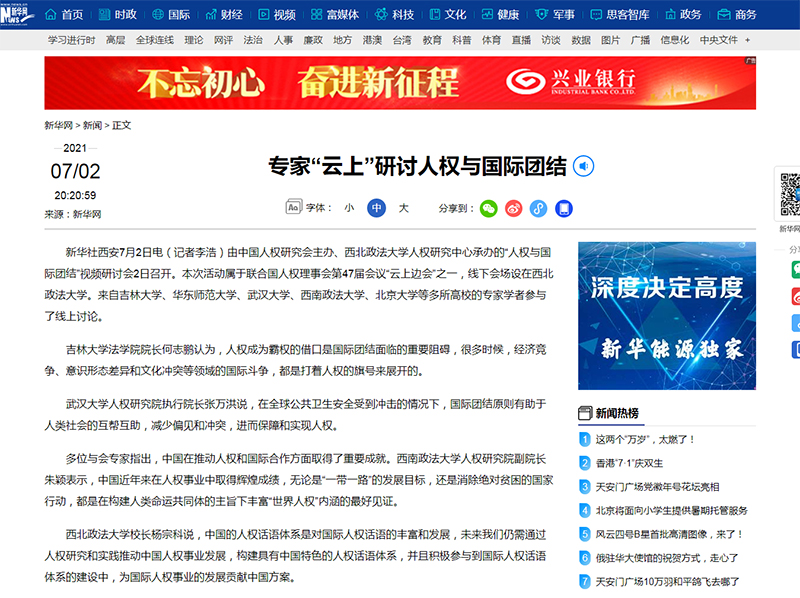800x598 pixels.
Task: Click the Aa font size icon
Action: [293, 208]
